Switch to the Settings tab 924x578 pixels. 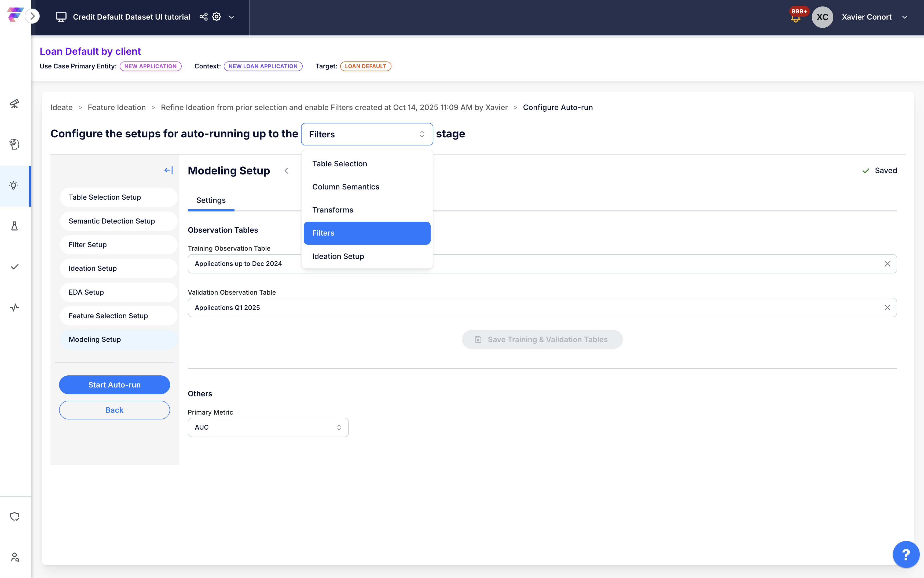pos(211,200)
